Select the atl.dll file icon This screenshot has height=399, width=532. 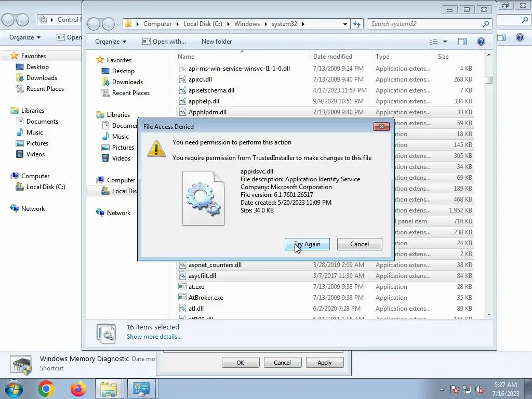[x=182, y=309]
